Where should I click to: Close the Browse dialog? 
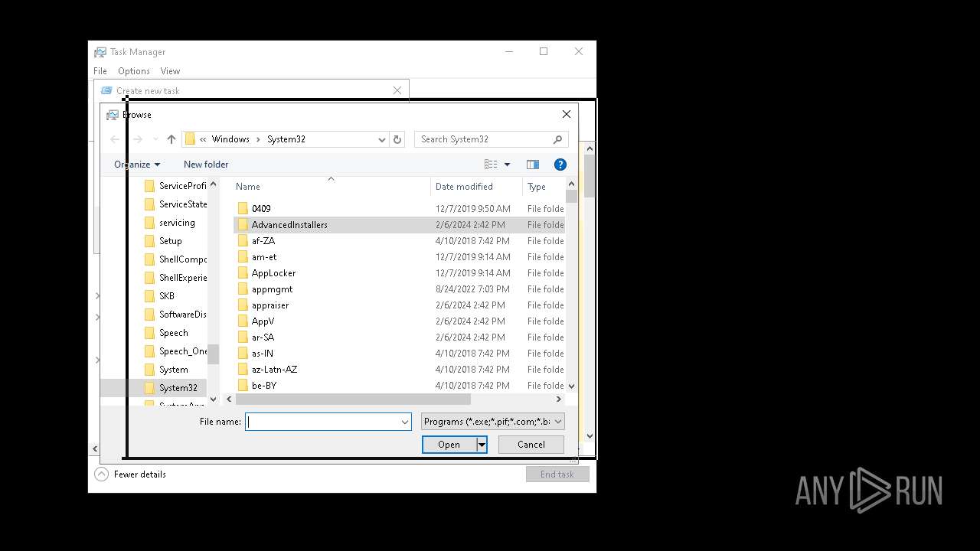(567, 114)
